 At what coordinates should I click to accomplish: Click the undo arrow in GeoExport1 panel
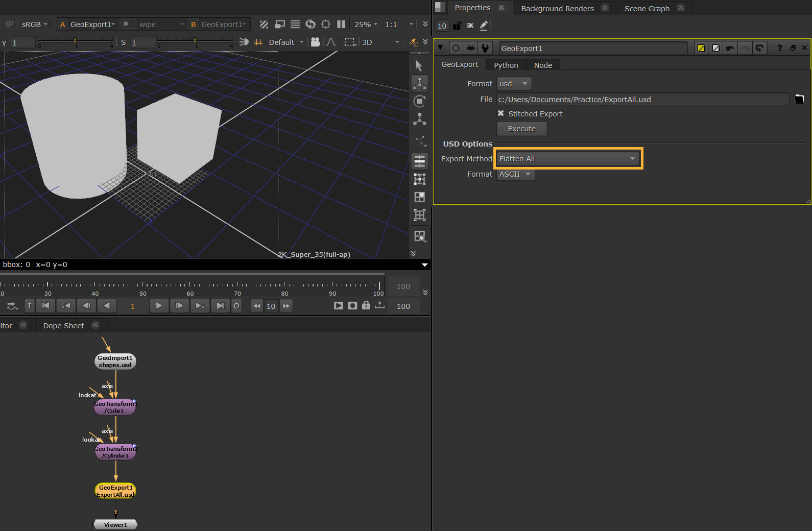[x=730, y=48]
